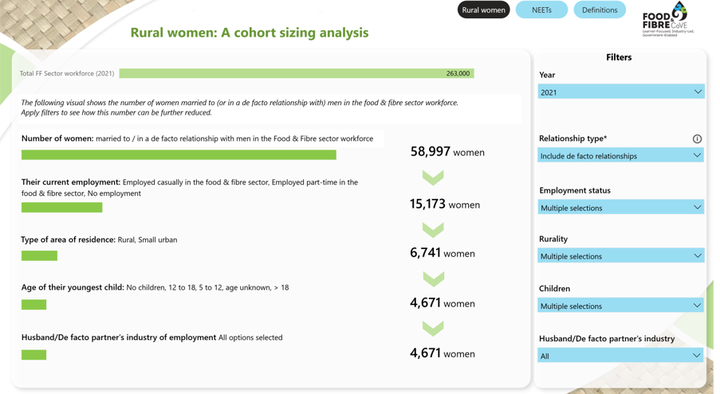Click the Food & Fibre CoVE logo

point(668,19)
